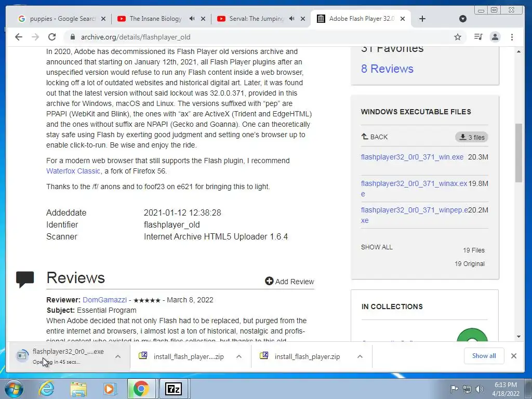Click the 19 Original count text
This screenshot has height=399, width=532.
[x=470, y=263]
